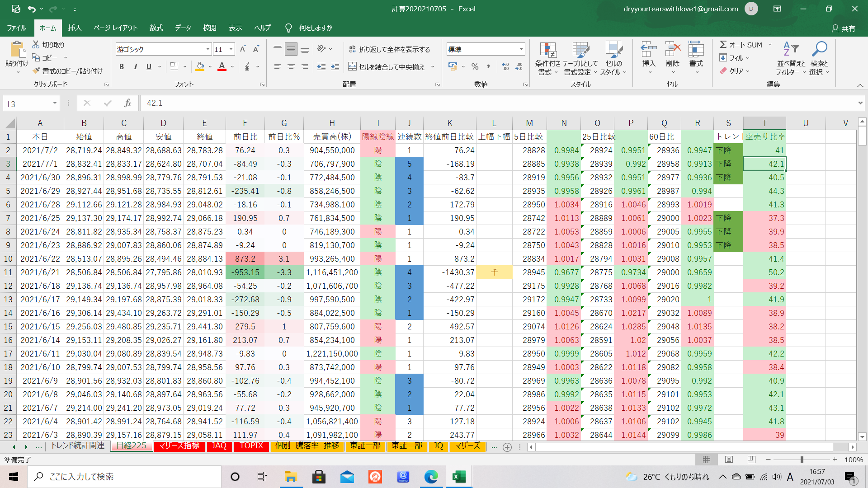Switch to page layout view
The height and width of the screenshot is (488, 868).
click(729, 460)
